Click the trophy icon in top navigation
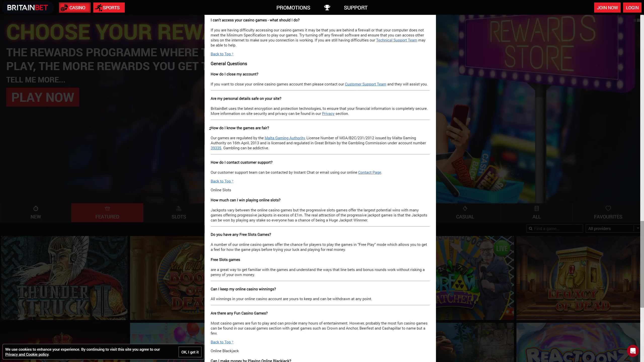Screen dimensions: 644x362 [x=327, y=8]
